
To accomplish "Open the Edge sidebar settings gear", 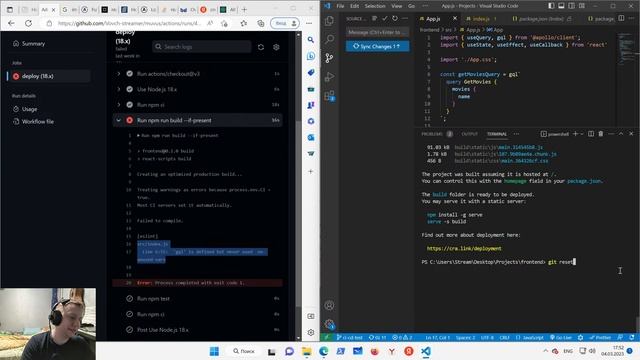I will pos(311,333).
